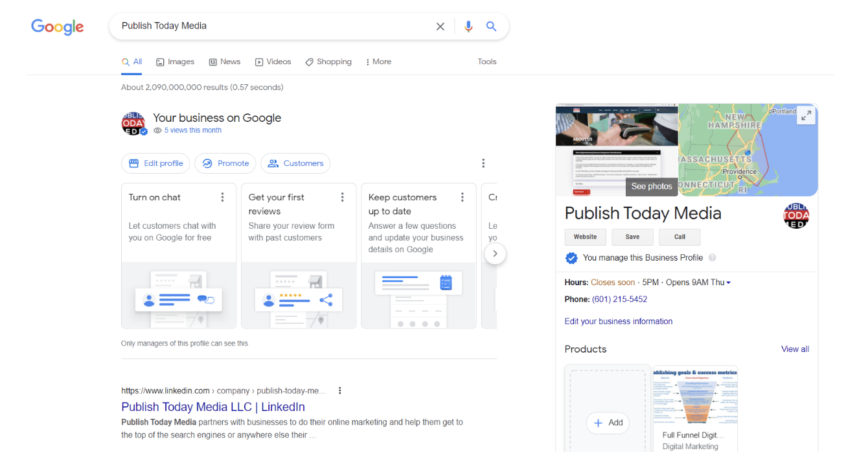Click the Call button in the knowledge panel
Screen dimensions: 868x468
tap(680, 237)
